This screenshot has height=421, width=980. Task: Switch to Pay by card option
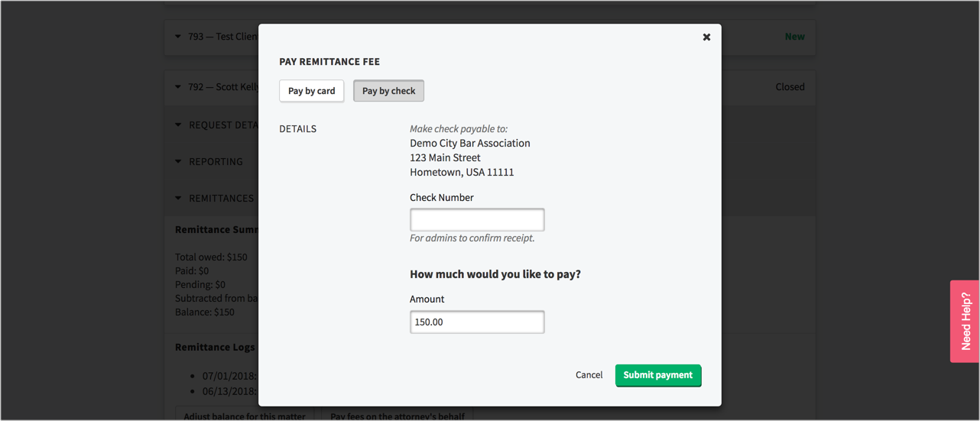[x=311, y=91]
